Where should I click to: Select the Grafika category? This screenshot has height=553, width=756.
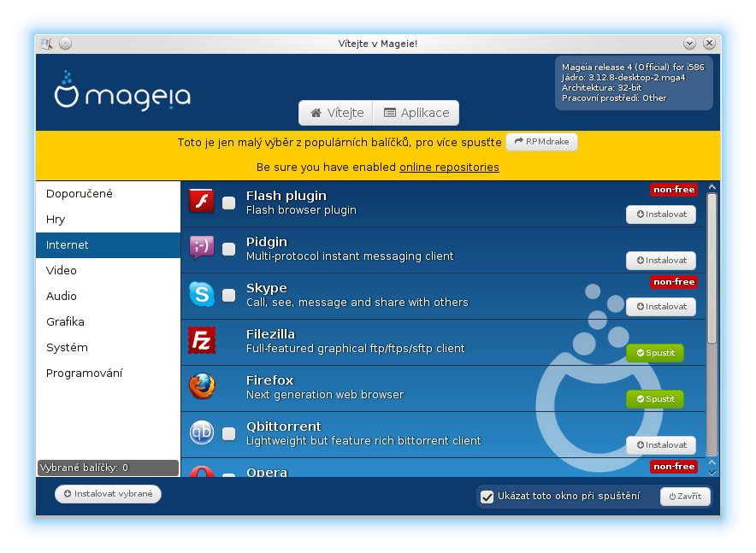coord(108,321)
